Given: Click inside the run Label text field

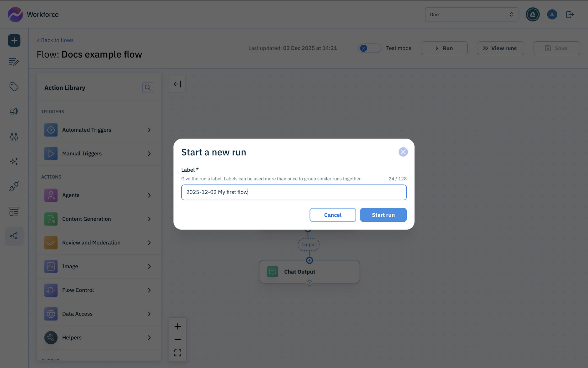Looking at the screenshot, I should (x=294, y=192).
